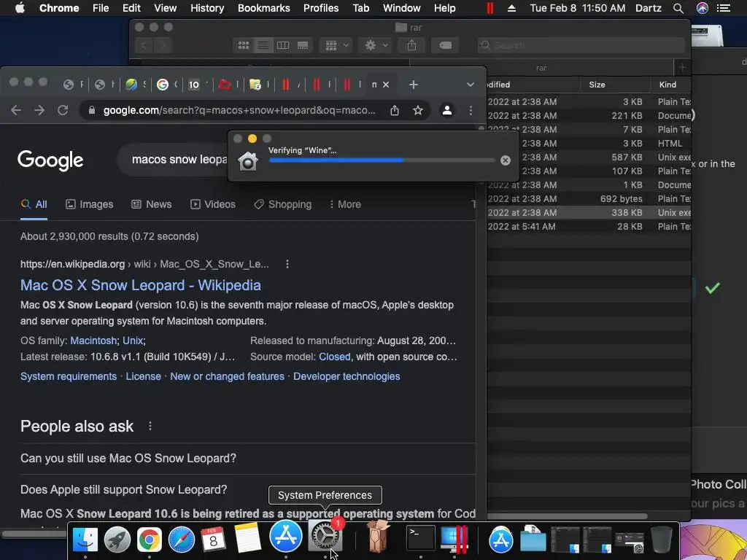Open the Trash in the Dock
This screenshot has width=747, height=560.
(x=661, y=539)
